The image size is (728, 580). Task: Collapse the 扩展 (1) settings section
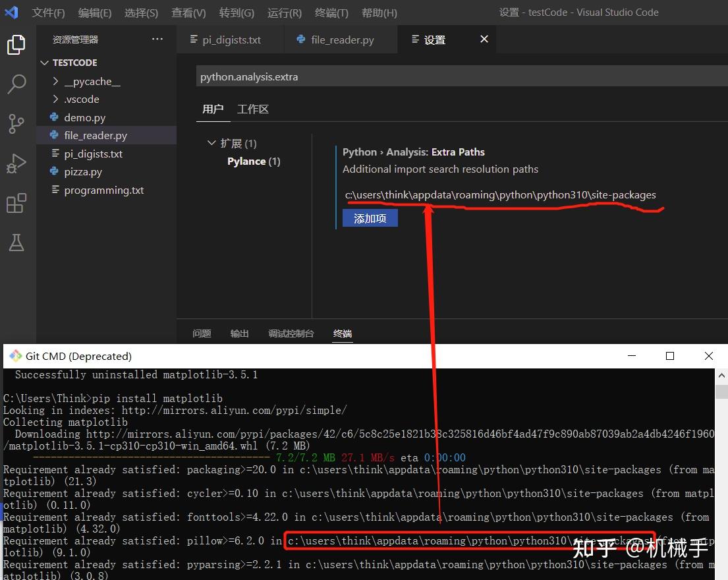212,143
